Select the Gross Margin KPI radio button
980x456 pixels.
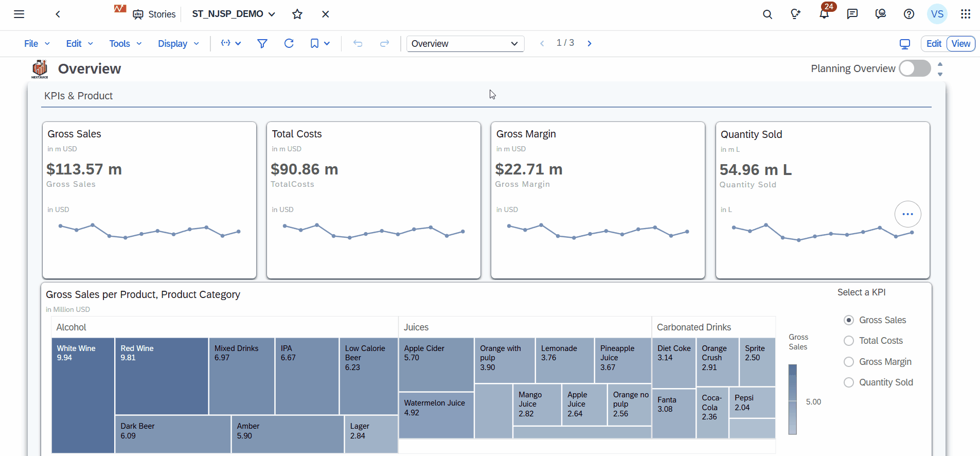[x=849, y=362]
